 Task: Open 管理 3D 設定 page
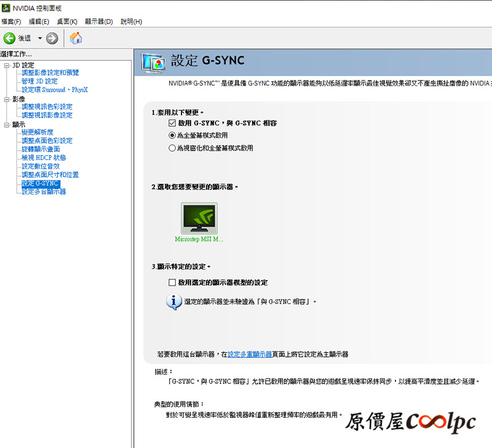pyautogui.click(x=39, y=81)
